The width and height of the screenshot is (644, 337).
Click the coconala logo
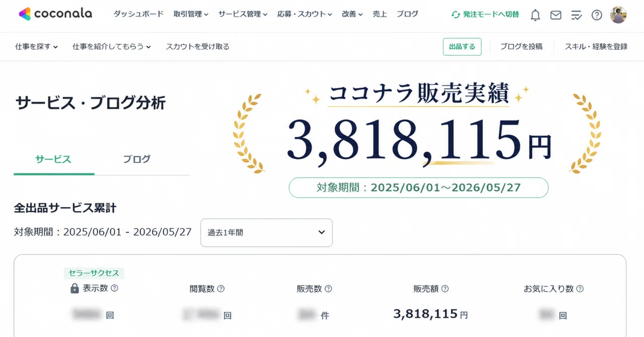(55, 14)
